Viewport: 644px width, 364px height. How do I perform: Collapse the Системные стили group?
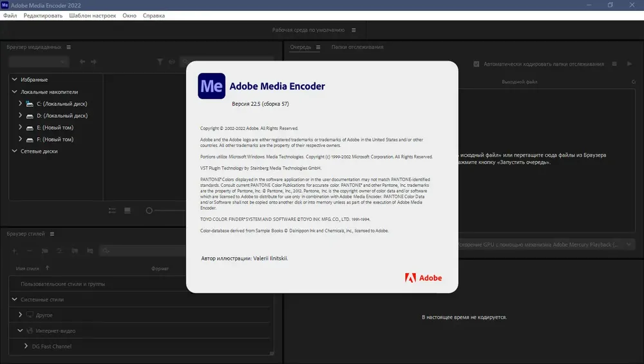coord(14,300)
